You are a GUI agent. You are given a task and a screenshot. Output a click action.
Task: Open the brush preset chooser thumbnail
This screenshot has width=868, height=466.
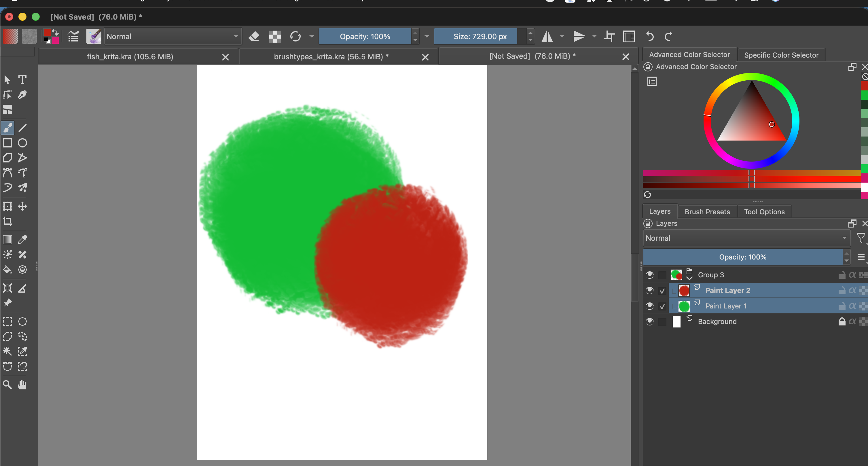[94, 36]
